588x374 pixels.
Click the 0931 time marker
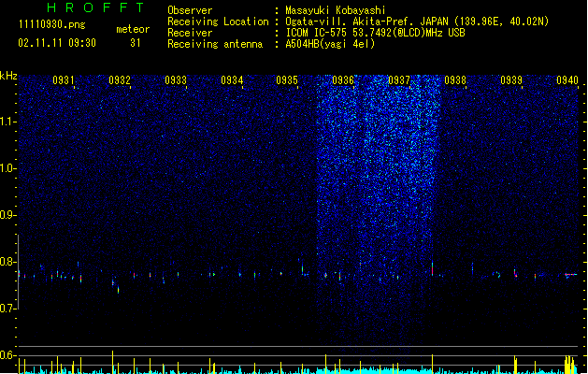coord(63,80)
